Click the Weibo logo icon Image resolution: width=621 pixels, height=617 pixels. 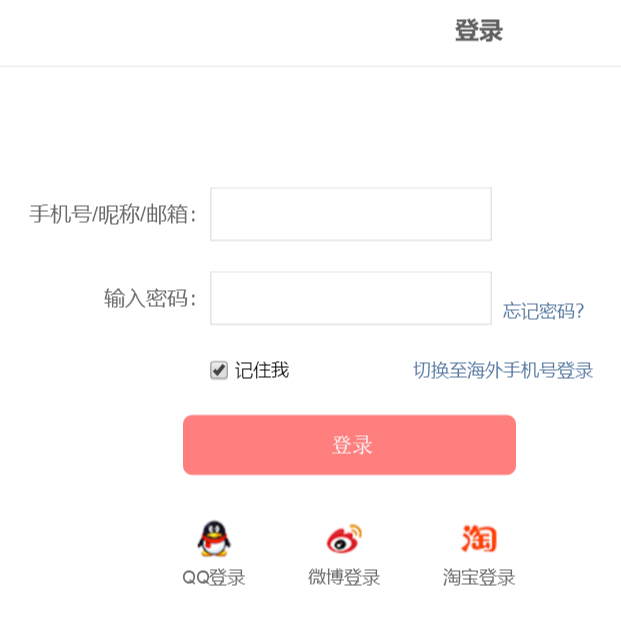pos(344,539)
